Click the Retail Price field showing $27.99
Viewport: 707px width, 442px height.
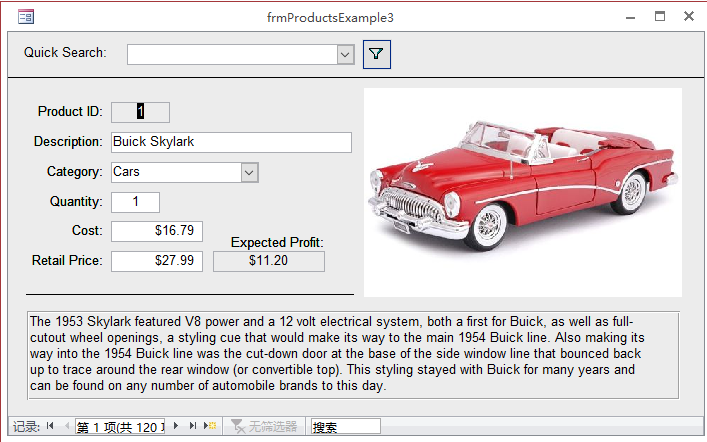[x=157, y=261]
